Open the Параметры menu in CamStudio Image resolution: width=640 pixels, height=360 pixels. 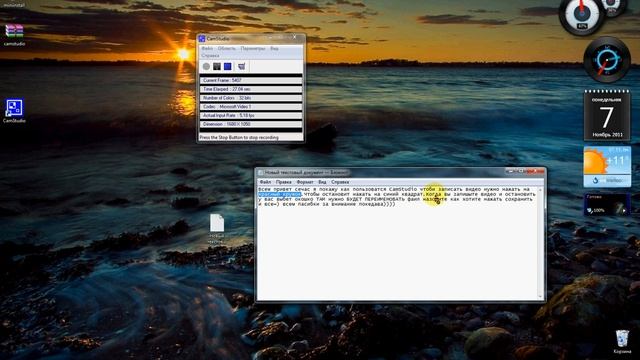(253, 49)
